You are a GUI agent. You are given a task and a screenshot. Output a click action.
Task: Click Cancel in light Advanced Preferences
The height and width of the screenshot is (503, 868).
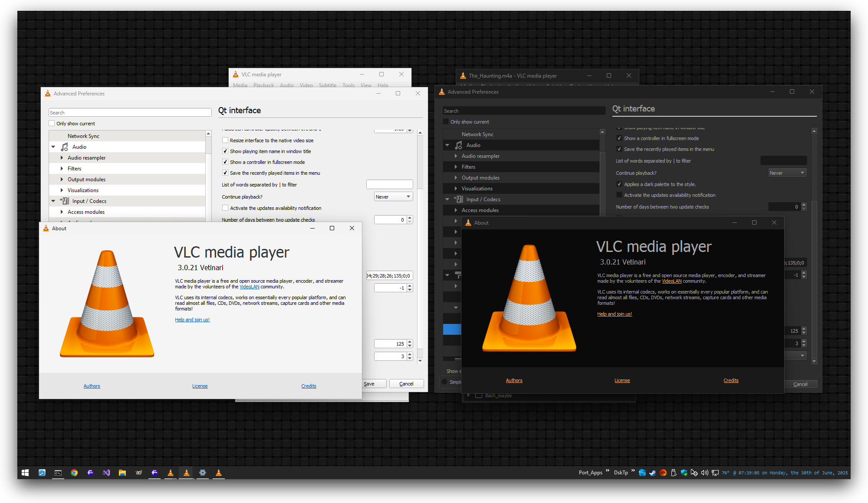click(x=406, y=384)
